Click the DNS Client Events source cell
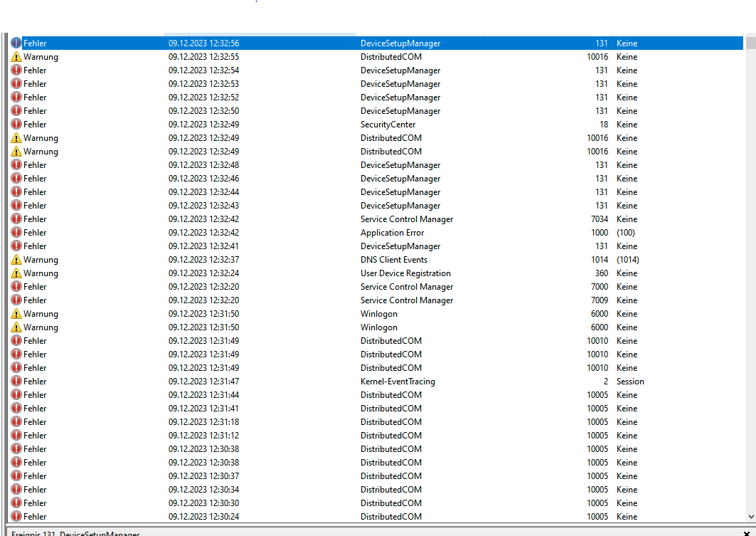This screenshot has height=536, width=756. [x=394, y=259]
